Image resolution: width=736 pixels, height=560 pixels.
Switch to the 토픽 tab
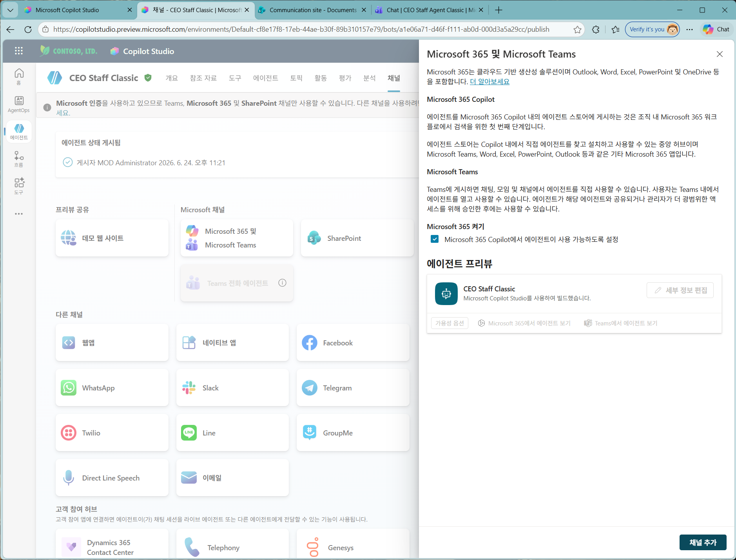tap(296, 78)
